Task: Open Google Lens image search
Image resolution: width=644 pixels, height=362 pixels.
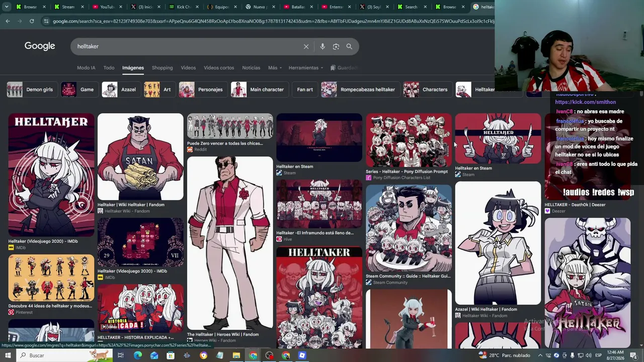Action: click(x=336, y=46)
